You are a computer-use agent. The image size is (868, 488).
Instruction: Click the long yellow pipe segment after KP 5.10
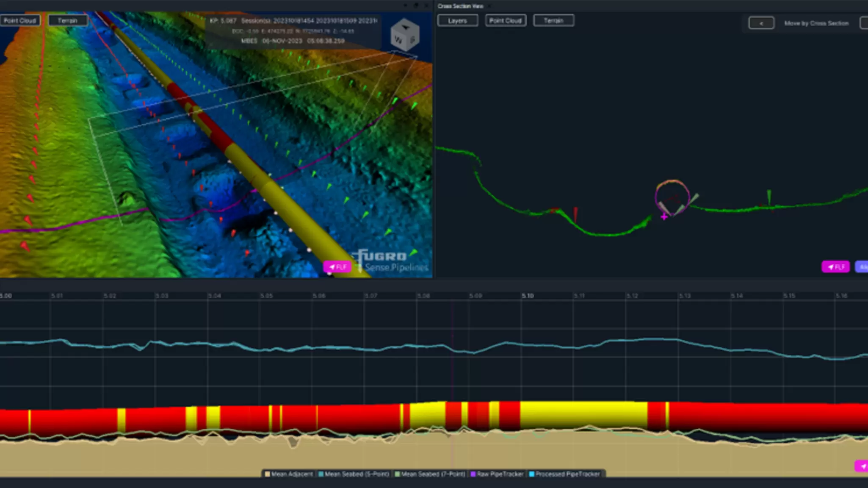click(x=583, y=416)
